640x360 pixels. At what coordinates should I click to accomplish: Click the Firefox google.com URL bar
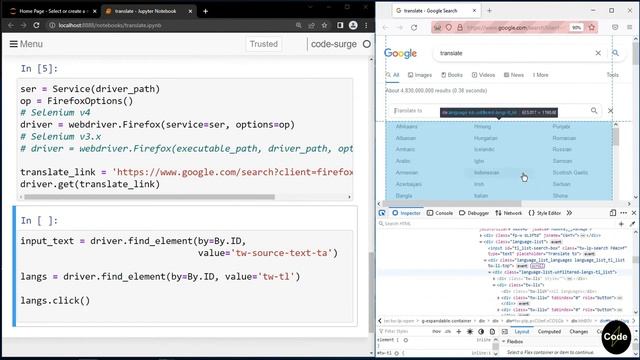515,27
